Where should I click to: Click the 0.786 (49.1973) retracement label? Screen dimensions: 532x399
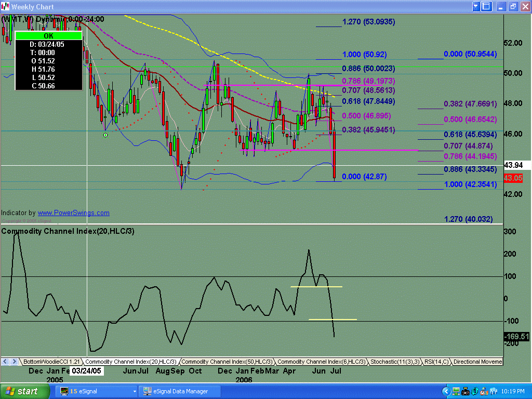coord(368,81)
